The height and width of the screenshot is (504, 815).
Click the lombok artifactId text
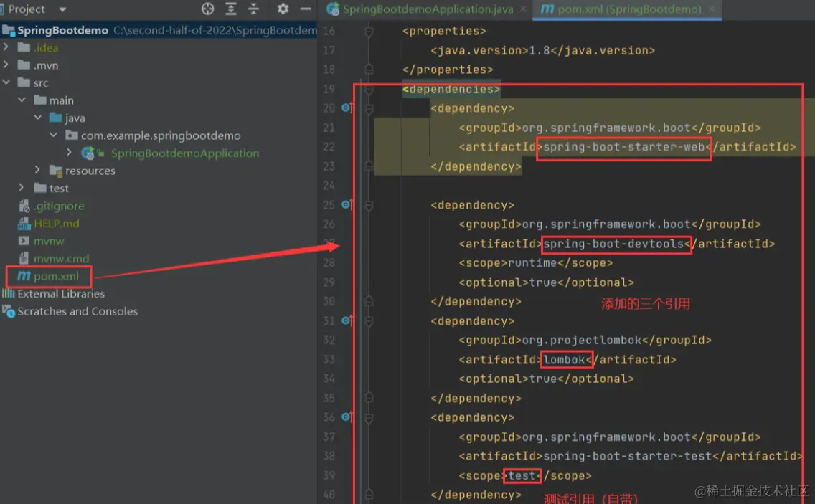click(564, 360)
